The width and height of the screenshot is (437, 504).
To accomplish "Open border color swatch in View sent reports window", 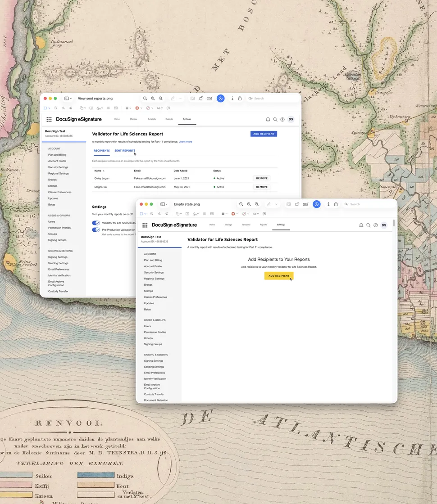I will tap(138, 108).
